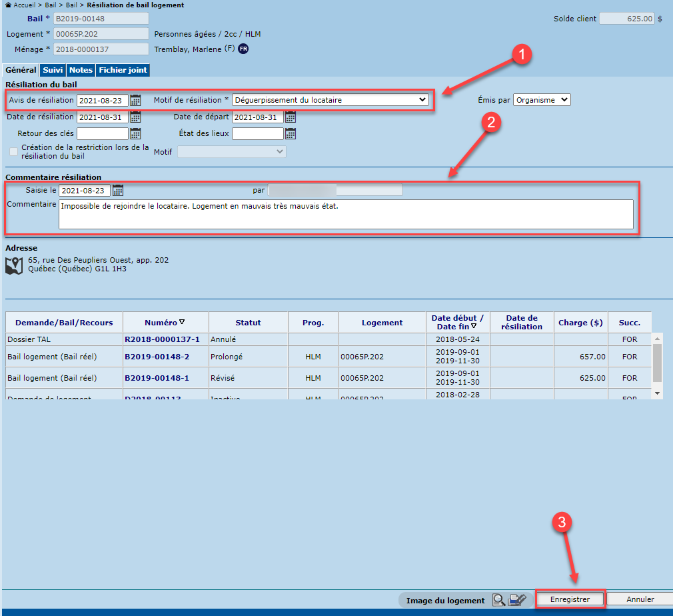Enable restriction creation on lease termination checkbox
This screenshot has width=673, height=616.
[x=14, y=151]
